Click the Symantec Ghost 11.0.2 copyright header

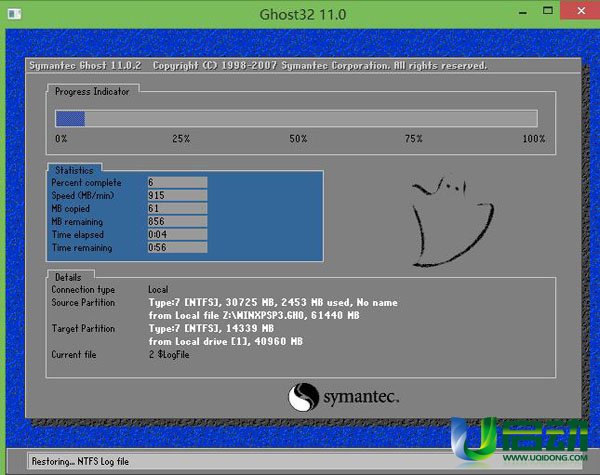point(258,65)
